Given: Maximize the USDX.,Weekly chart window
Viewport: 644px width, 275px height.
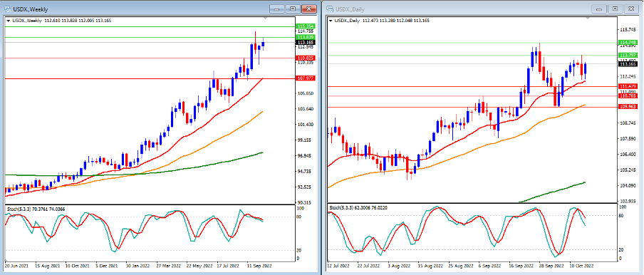Looking at the screenshot, I should coord(294,9).
